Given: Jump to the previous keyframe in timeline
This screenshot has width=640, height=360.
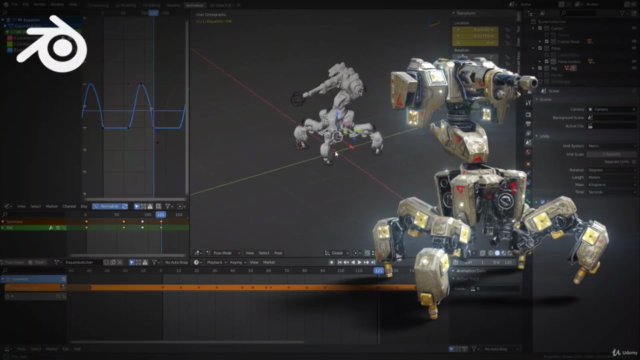Looking at the screenshot, I should pyautogui.click(x=346, y=262).
